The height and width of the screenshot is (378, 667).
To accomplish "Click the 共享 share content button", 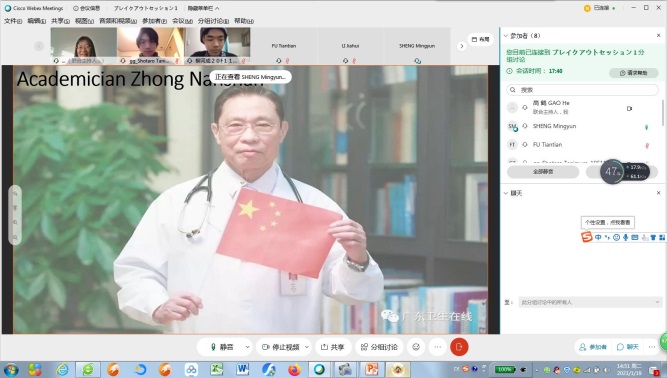I will [x=332, y=347].
